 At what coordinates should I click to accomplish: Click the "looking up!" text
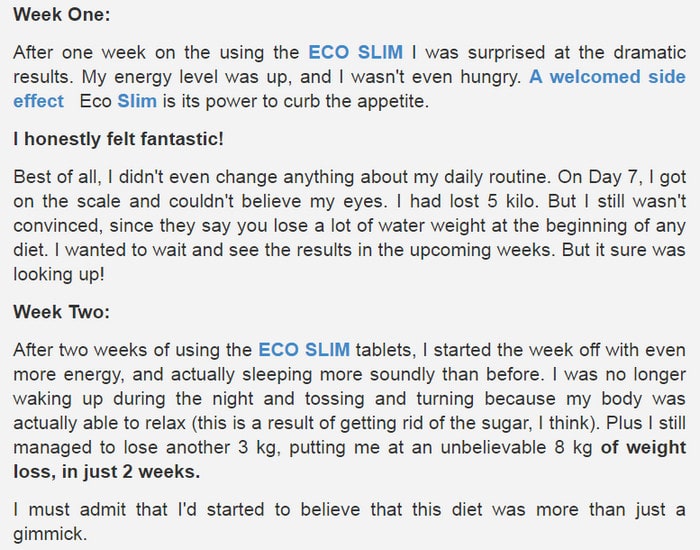pyautogui.click(x=59, y=274)
